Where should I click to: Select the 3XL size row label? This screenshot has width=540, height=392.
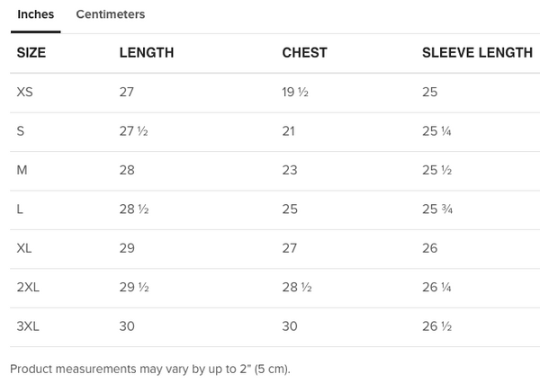pos(28,326)
